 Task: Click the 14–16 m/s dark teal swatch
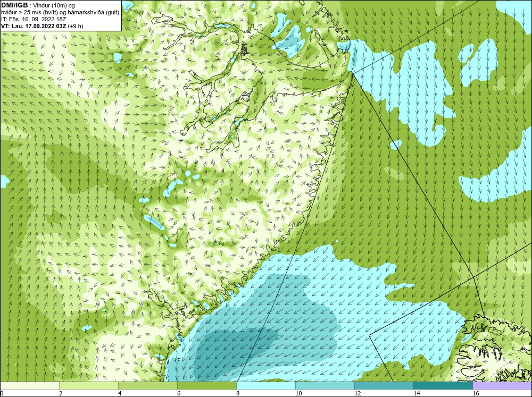[443, 385]
